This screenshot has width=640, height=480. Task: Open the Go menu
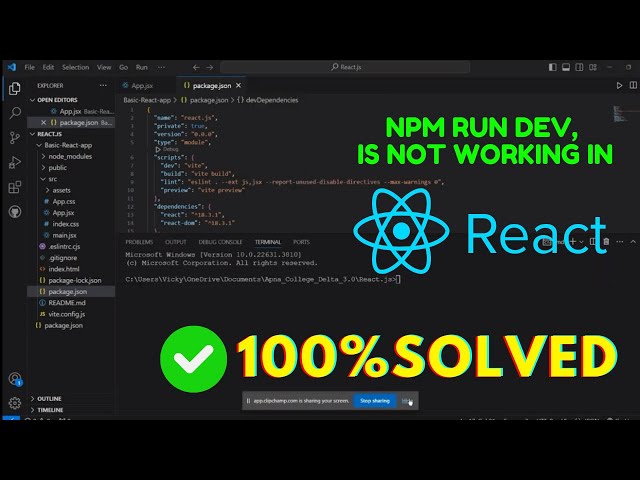(124, 67)
